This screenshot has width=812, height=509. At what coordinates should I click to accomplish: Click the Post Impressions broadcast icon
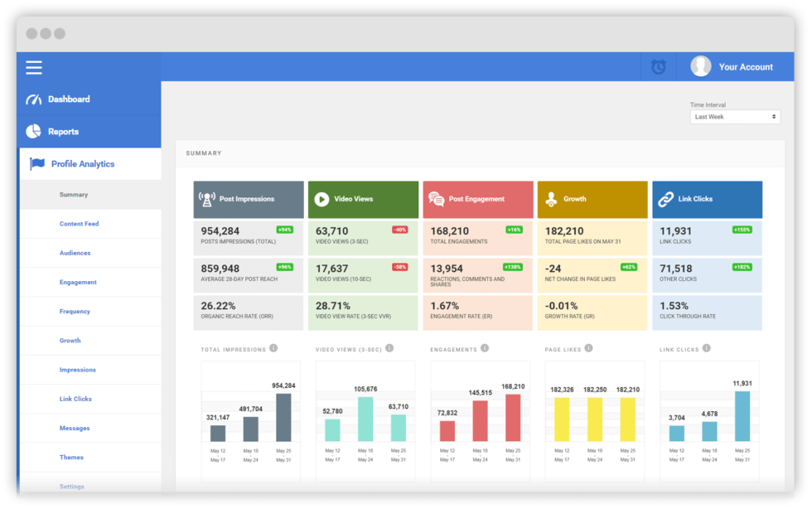(207, 199)
